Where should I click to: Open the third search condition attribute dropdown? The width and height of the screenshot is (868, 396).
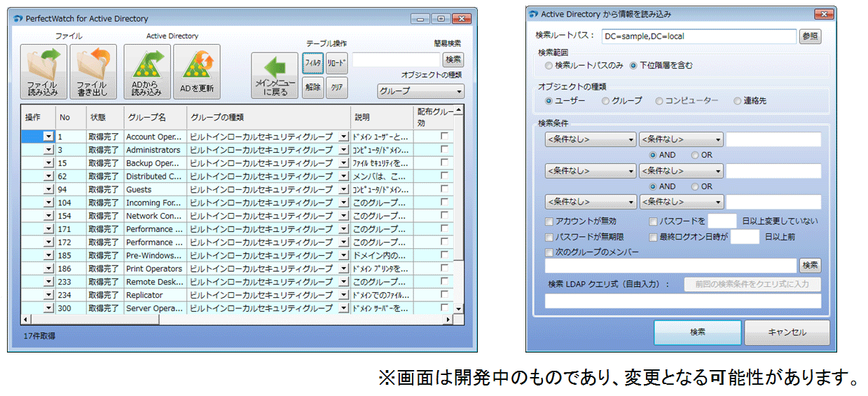click(x=591, y=202)
